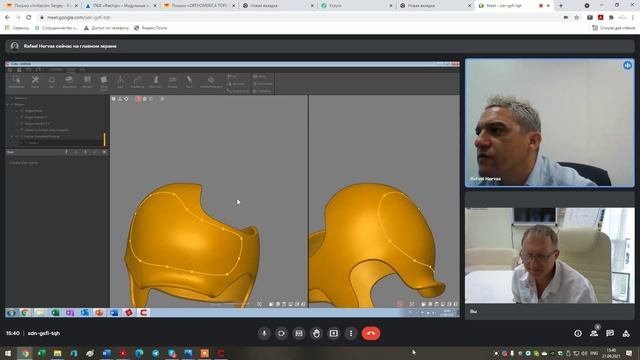Viewport: 640px width, 360px height.
Task: Open the Windows Start menu
Action: pos(8,353)
